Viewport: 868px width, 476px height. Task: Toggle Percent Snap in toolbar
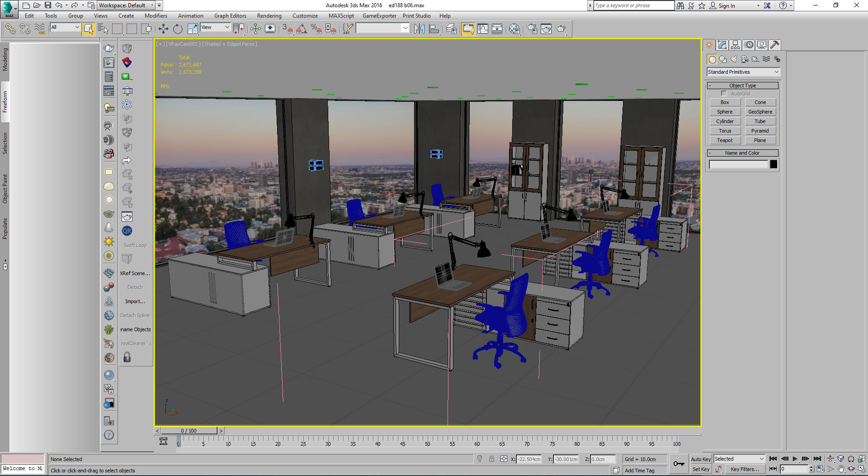tap(316, 29)
